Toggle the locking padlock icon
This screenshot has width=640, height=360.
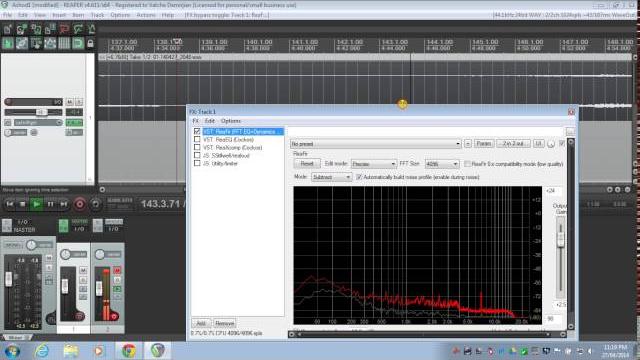tap(90, 43)
